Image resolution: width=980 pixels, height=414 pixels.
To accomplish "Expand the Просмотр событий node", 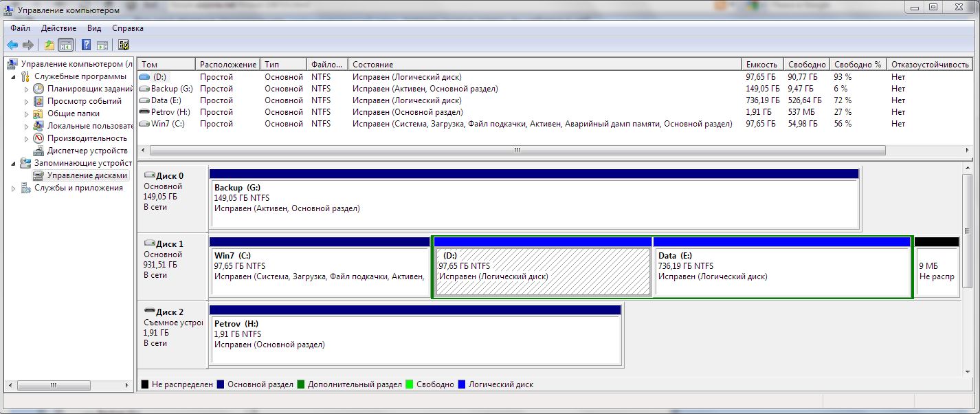I will point(27,101).
